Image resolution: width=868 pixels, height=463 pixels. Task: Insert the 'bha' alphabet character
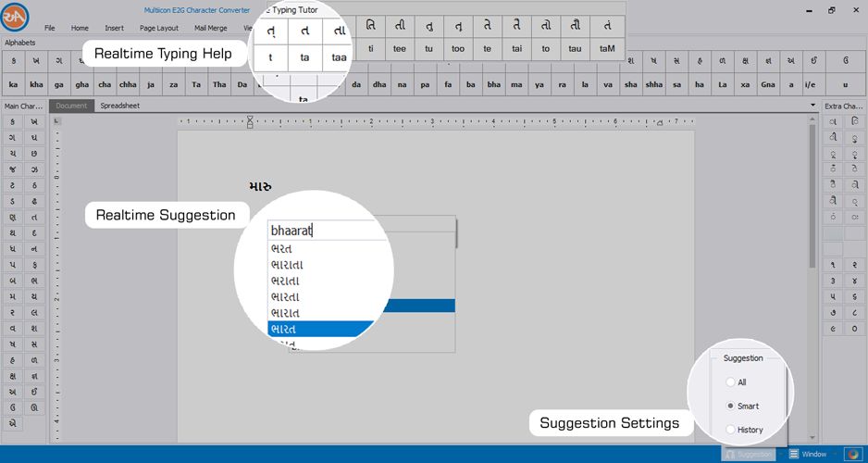point(494,85)
